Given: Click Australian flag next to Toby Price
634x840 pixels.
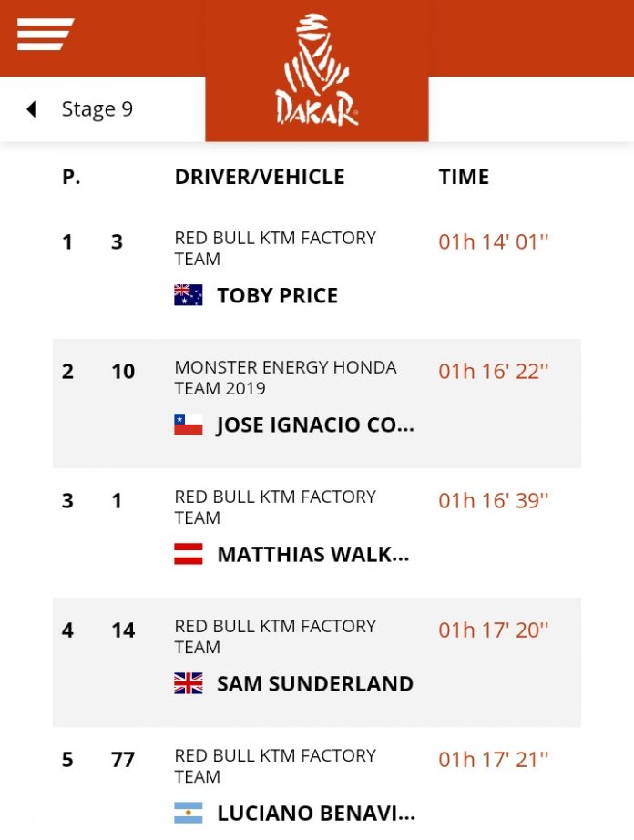Looking at the screenshot, I should pyautogui.click(x=189, y=295).
